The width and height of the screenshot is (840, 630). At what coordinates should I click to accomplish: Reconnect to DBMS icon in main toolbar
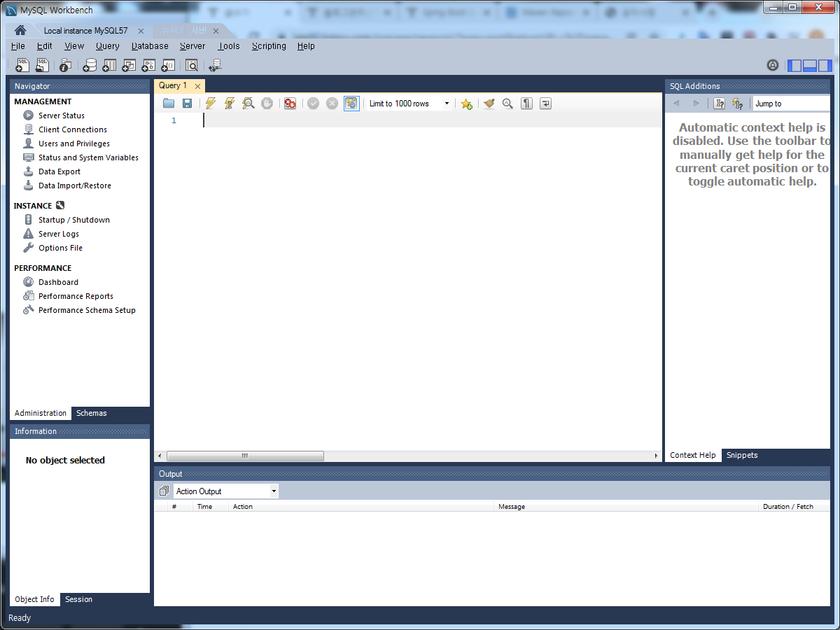click(x=215, y=65)
